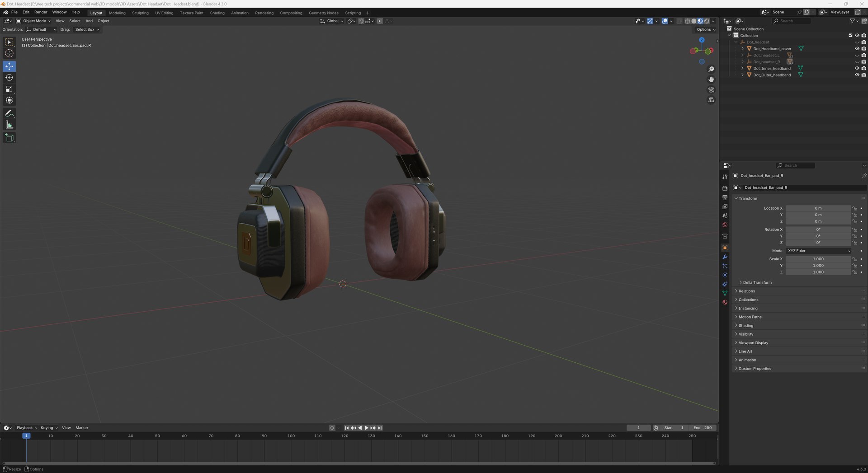Toggle visibility of Dot_Outer_headband
The height and width of the screenshot is (473, 868).
point(857,75)
